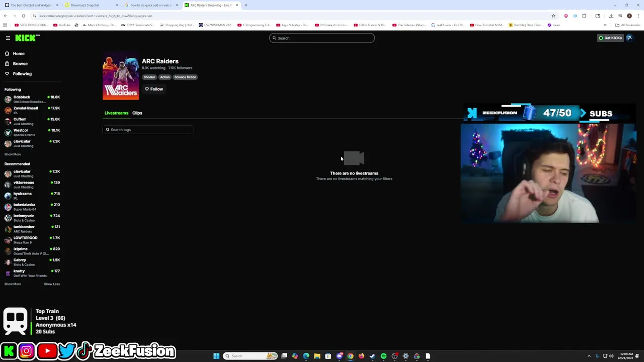The image size is (644, 362).
Task: Click the address bar URL
Action: [x=96, y=16]
